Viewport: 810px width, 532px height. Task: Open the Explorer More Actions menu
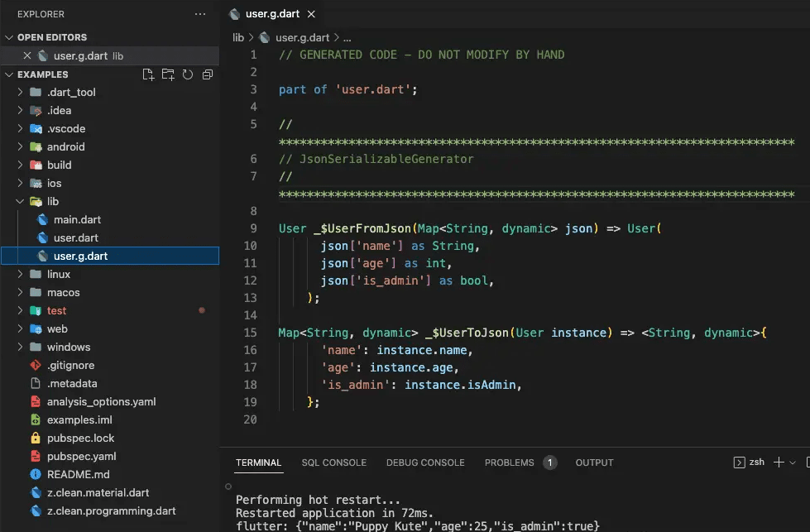tap(199, 13)
